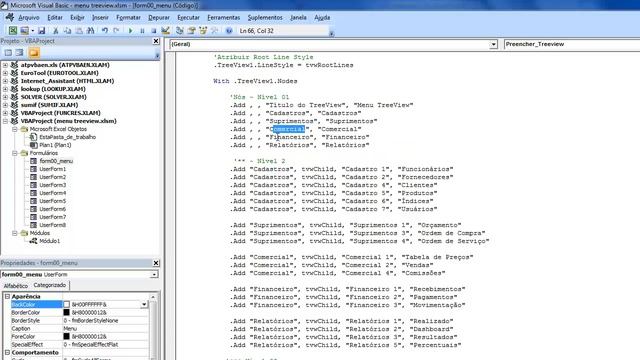Toggle Design Mode icon
Viewport: 640px width, 360px height.
(x=165, y=31)
